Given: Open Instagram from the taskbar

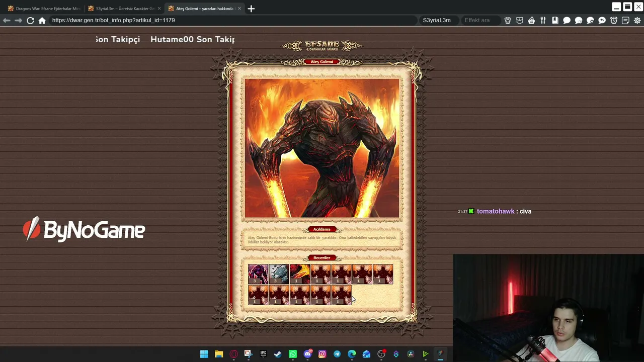Looking at the screenshot, I should 322,354.
